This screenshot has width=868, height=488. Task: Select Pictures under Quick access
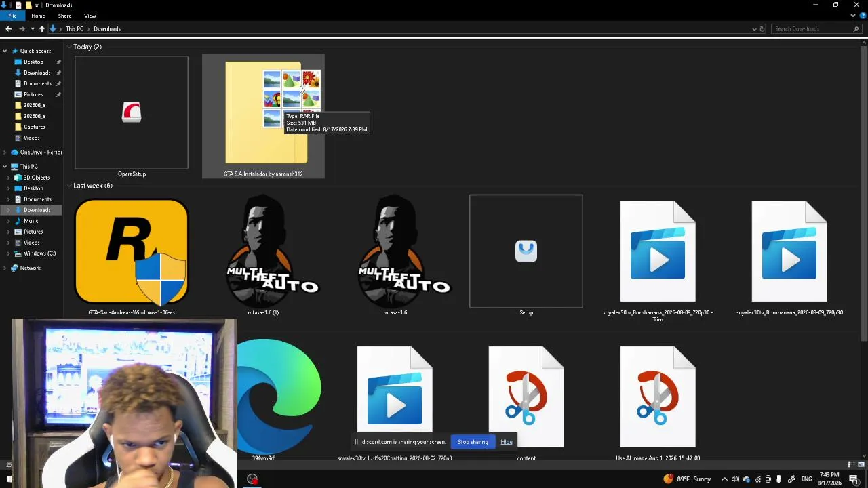point(33,94)
